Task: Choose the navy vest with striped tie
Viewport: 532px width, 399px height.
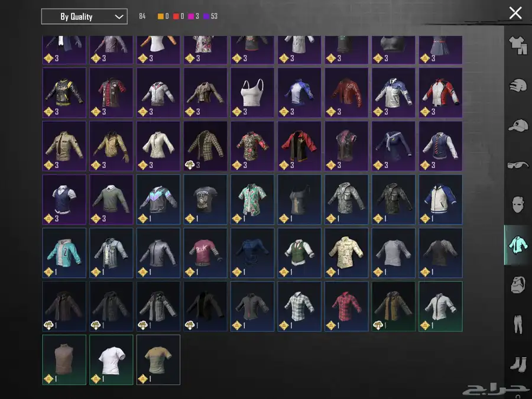Action: pos(440,146)
